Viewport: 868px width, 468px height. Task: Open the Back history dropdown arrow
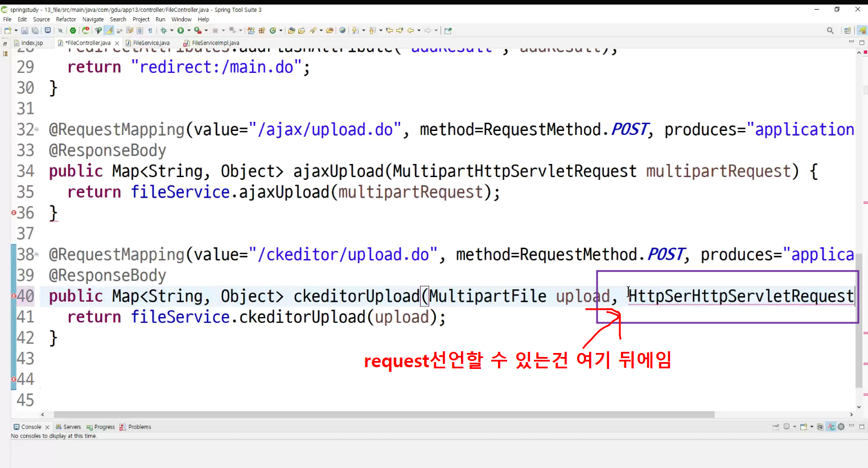[419, 31]
